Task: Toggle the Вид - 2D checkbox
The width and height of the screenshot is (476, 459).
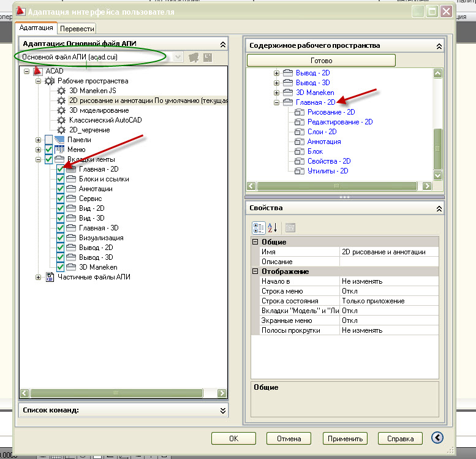Action: click(x=61, y=208)
